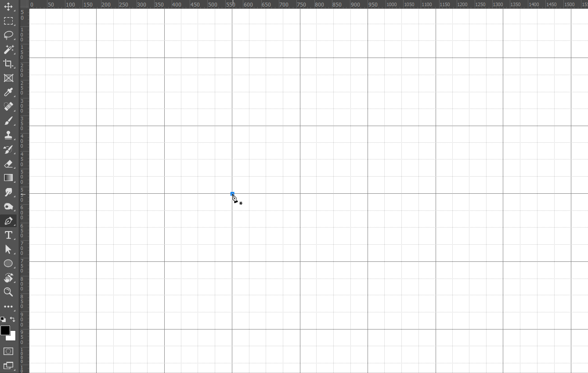Select the Crop tool
This screenshot has height=373, width=588.
(8, 64)
